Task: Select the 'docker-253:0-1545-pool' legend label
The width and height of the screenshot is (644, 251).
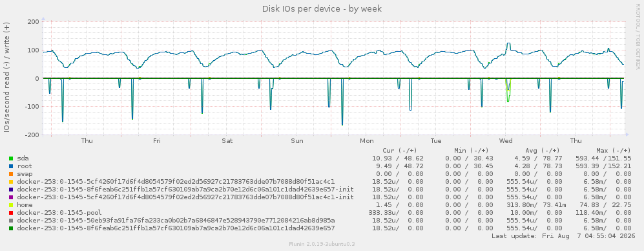Action: pos(59,213)
